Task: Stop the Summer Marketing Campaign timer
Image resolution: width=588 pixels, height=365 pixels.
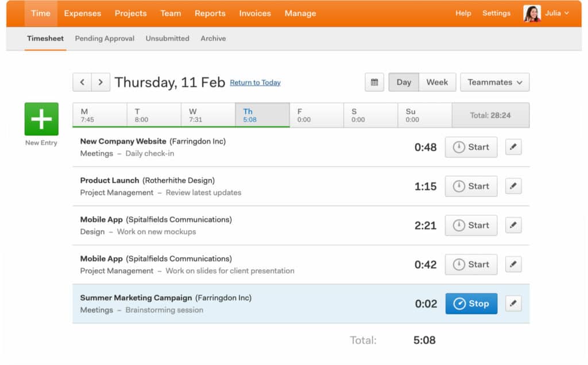Action: point(471,304)
